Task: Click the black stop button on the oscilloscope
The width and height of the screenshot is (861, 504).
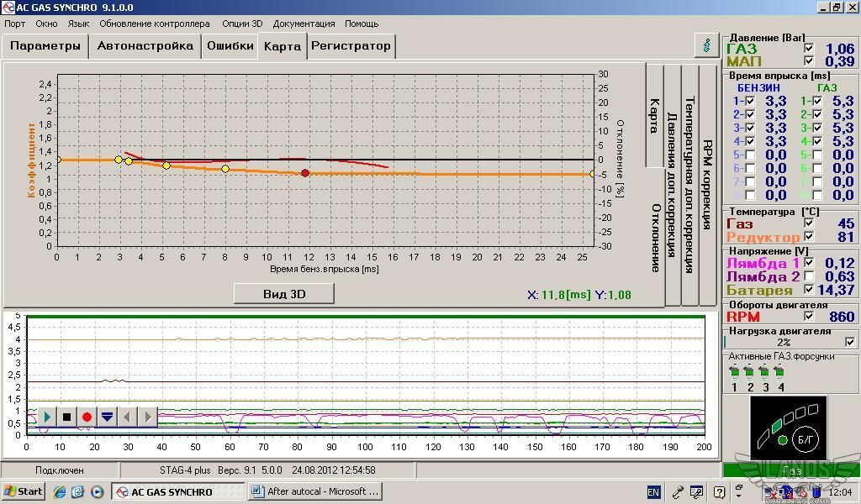Action: [67, 417]
